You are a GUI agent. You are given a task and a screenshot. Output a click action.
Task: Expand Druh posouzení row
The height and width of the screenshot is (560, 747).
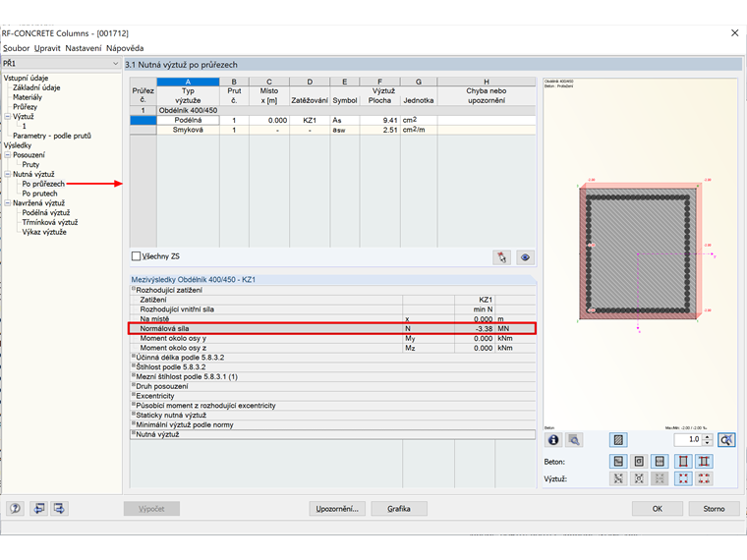(134, 385)
